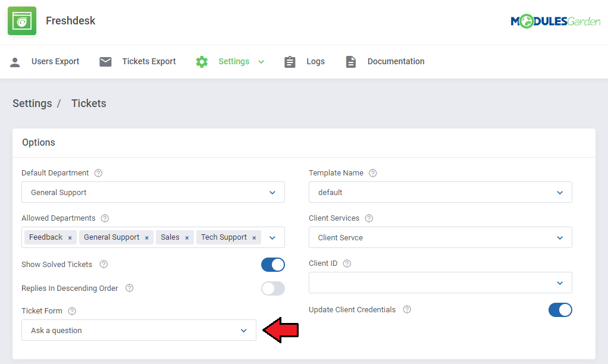Click the Replies In Descending Order label
The height and width of the screenshot is (364, 608).
(70, 288)
